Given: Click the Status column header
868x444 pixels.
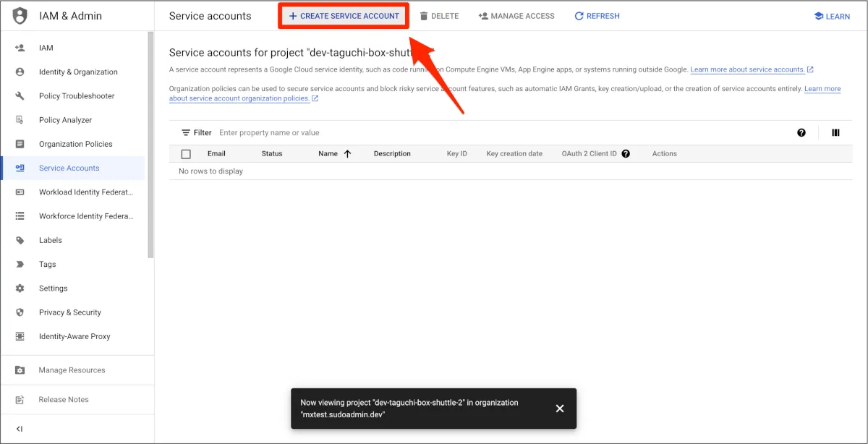Looking at the screenshot, I should point(272,153).
